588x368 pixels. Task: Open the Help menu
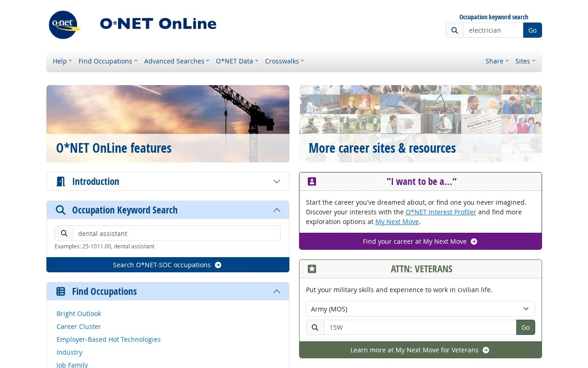click(x=62, y=61)
